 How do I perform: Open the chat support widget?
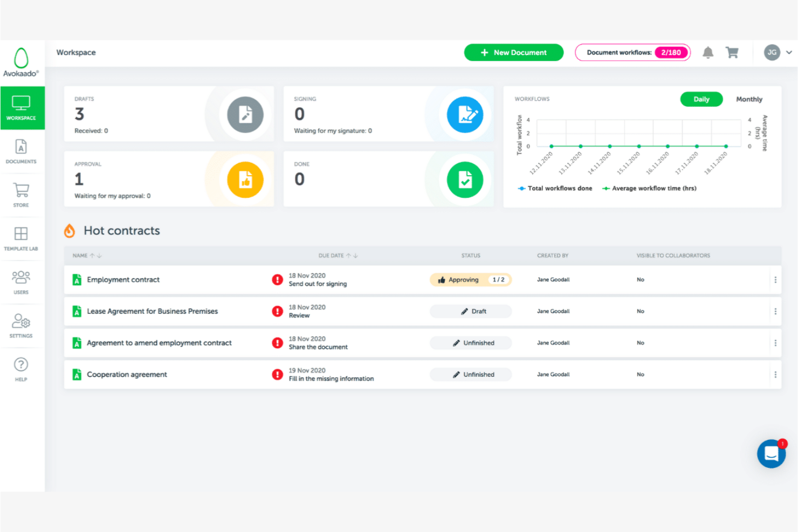click(x=771, y=453)
